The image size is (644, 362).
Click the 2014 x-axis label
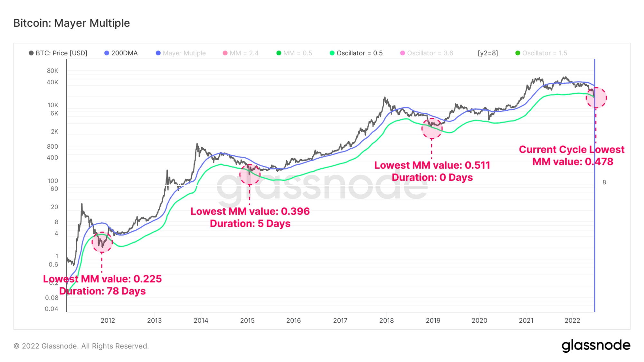pyautogui.click(x=201, y=320)
